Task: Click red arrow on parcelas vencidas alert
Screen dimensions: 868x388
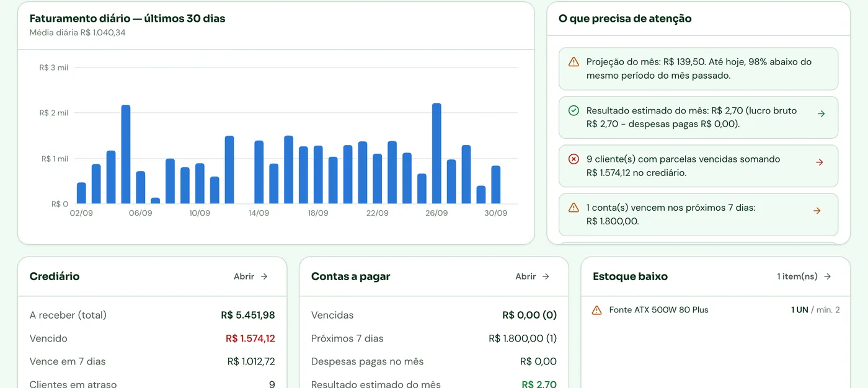Action: coord(819,162)
